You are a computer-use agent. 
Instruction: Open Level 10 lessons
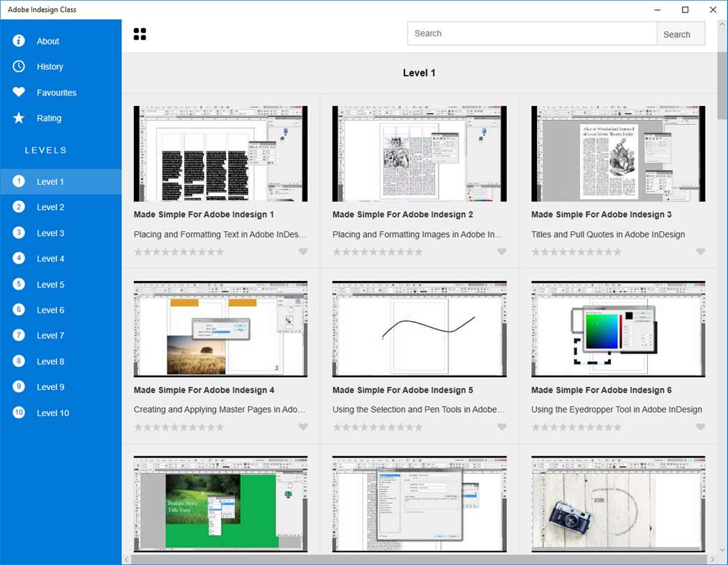(61, 413)
